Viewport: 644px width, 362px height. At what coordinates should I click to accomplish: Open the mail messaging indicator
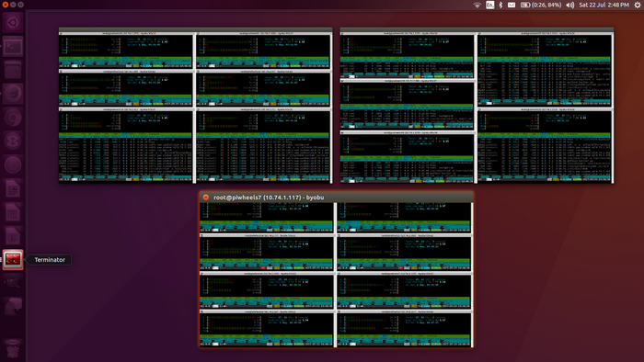tap(512, 5)
